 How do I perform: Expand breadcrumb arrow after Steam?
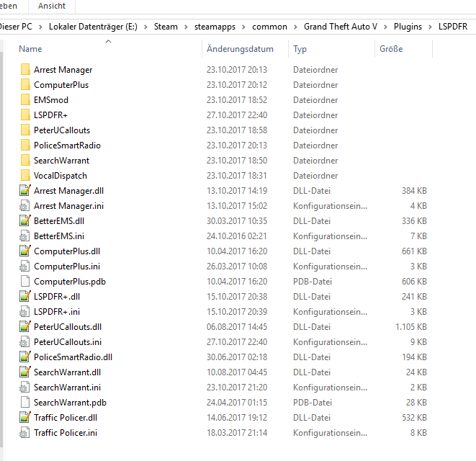[x=186, y=27]
